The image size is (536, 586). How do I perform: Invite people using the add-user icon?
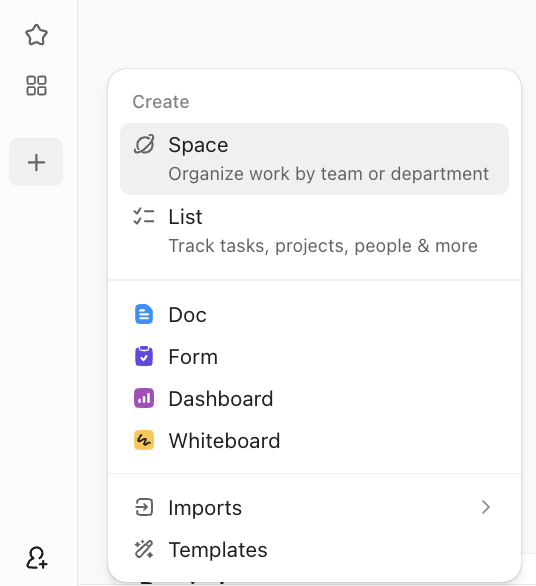[x=37, y=558]
